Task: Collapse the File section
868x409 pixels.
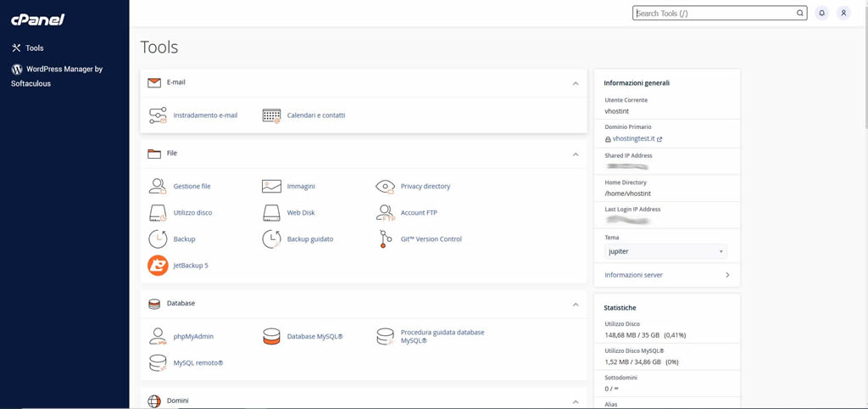Action: (x=576, y=154)
